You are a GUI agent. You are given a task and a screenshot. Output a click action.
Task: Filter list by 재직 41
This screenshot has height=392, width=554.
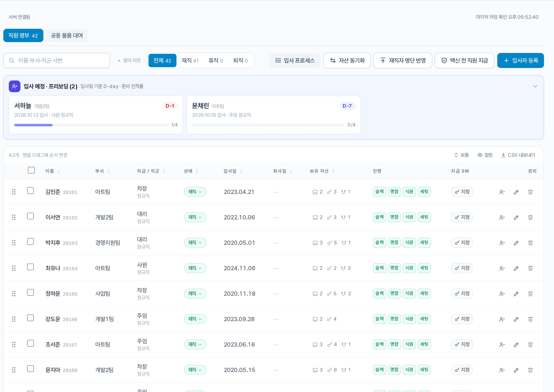pos(190,61)
